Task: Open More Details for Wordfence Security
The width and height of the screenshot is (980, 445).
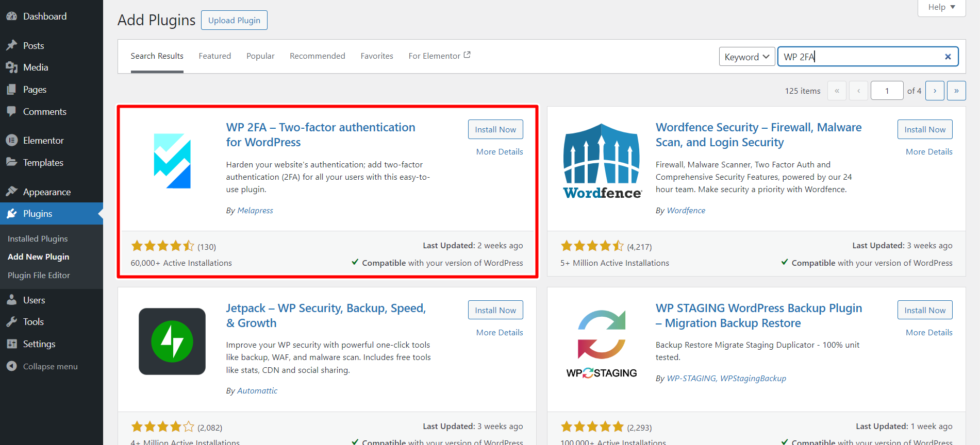Action: 929,152
